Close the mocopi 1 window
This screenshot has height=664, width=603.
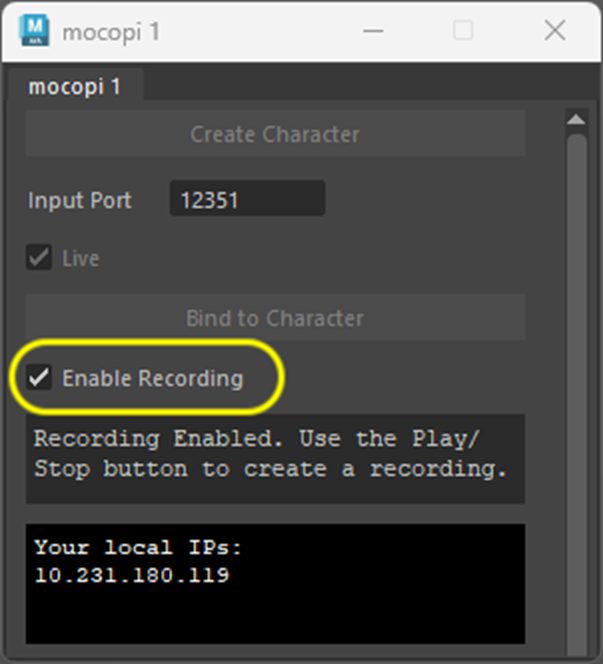555,31
